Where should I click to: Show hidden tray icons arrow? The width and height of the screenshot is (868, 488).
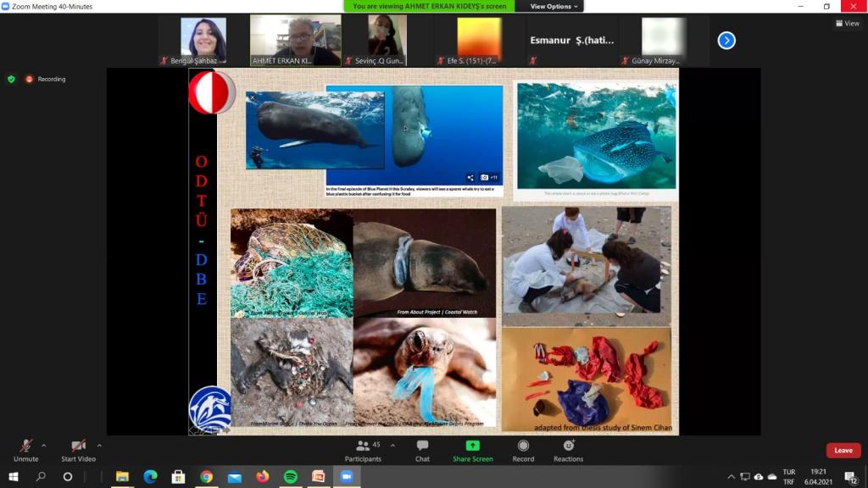coord(732,477)
